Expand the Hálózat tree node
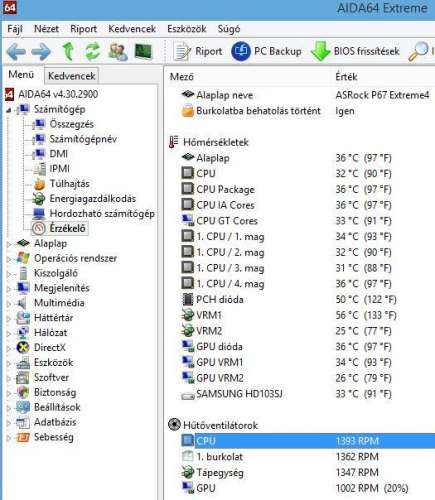Image resolution: width=435 pixels, height=500 pixels. pyautogui.click(x=9, y=333)
